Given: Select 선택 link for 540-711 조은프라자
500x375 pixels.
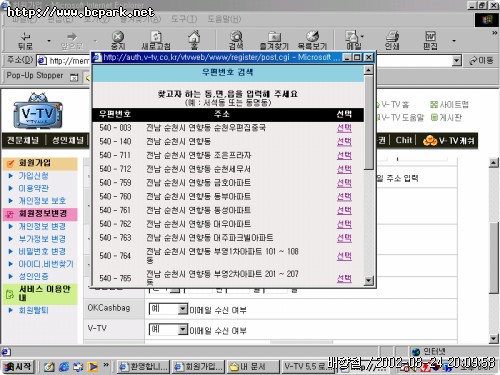Looking at the screenshot, I should point(344,155).
